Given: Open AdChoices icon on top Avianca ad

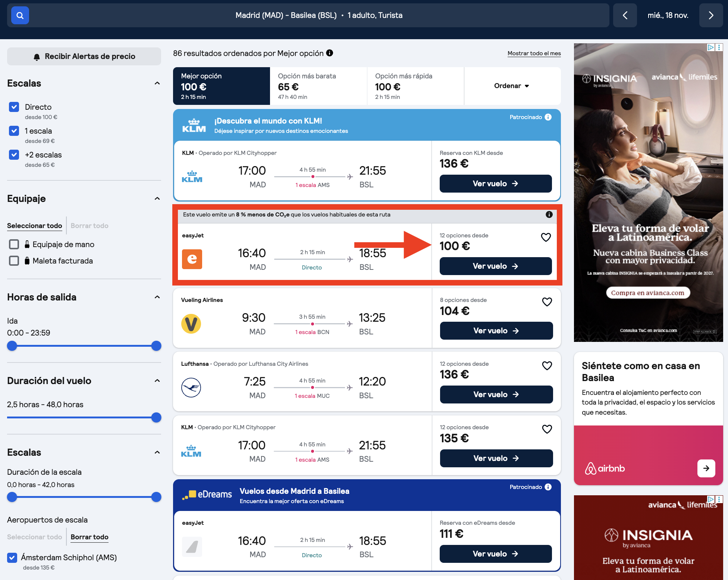Looking at the screenshot, I should (x=710, y=47).
